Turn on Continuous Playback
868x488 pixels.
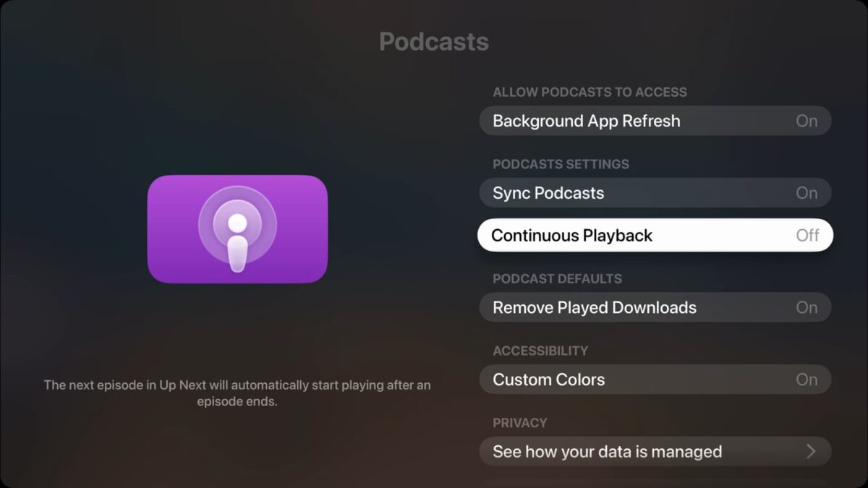click(655, 235)
